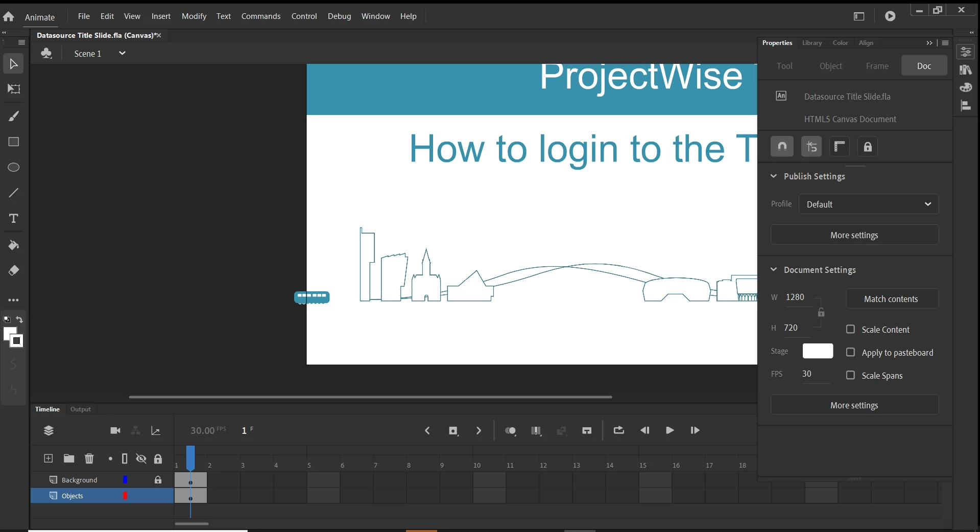Viewport: 980px width, 532px height.
Task: Click More settings under Document Settings
Action: pos(854,405)
